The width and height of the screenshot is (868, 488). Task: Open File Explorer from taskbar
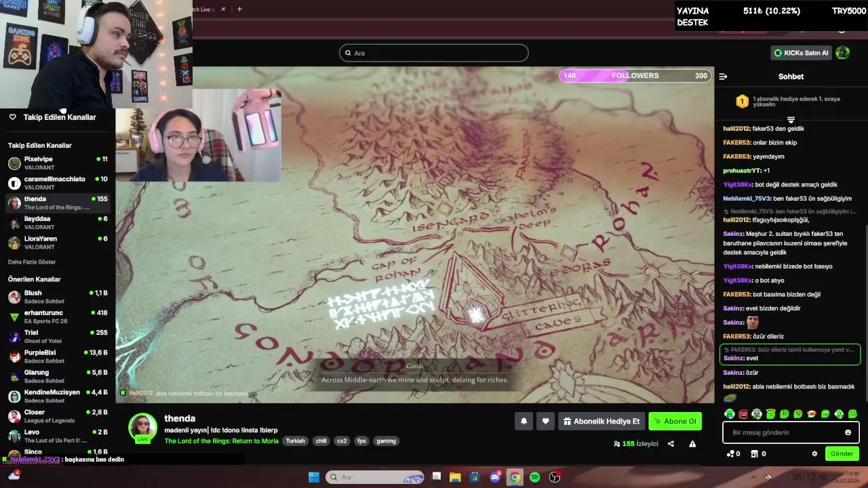click(455, 477)
